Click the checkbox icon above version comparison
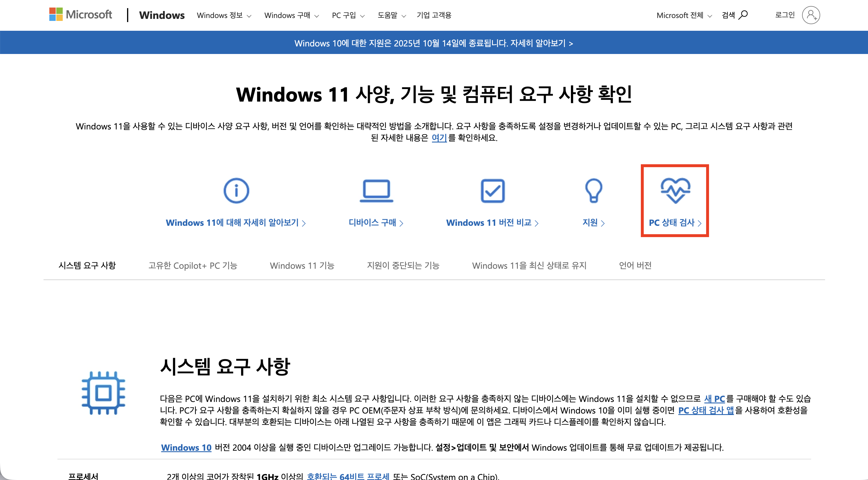The width and height of the screenshot is (868, 480). 493,190
